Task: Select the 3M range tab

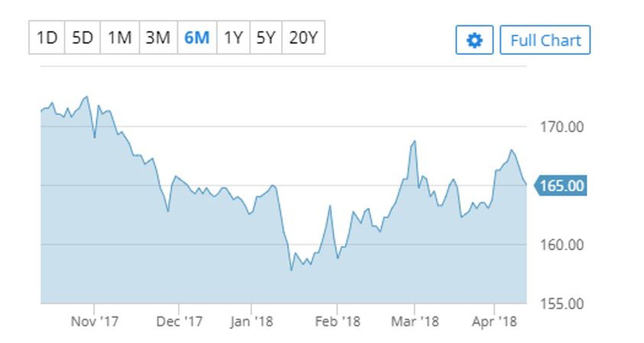Action: pos(158,37)
